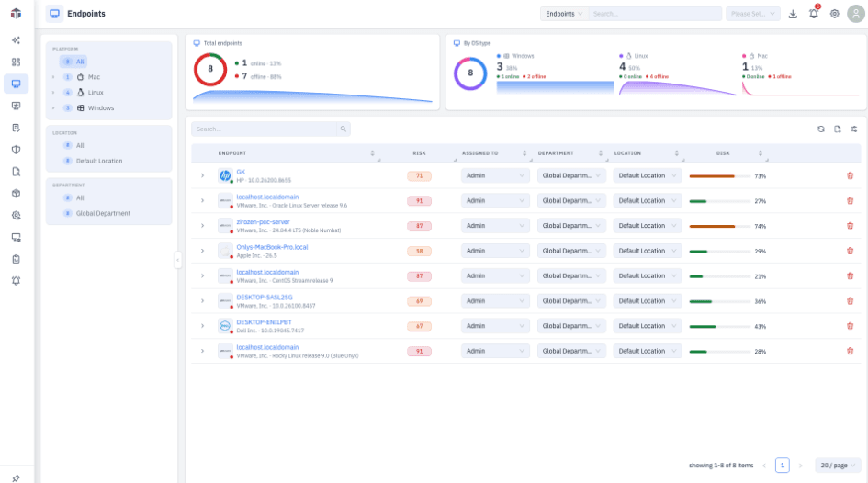This screenshot has height=483, width=868.
Task: Refresh the endpoints table
Action: 821,129
